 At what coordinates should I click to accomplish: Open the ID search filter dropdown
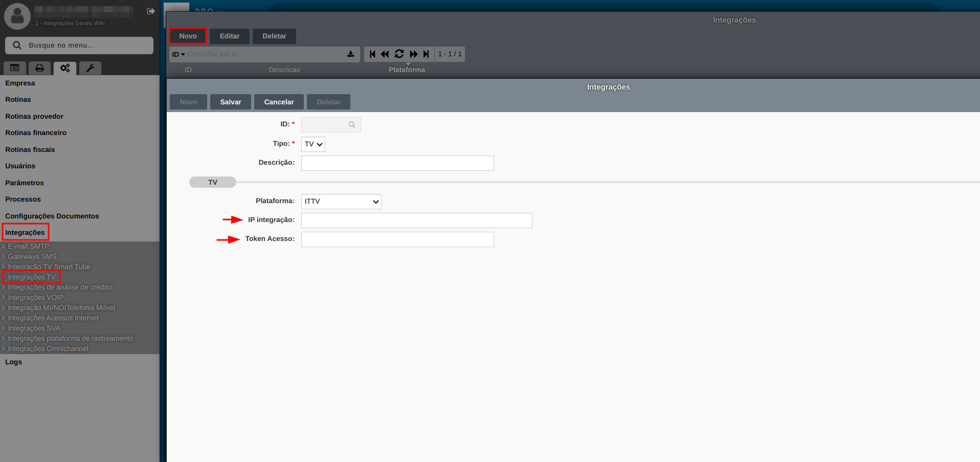[179, 54]
